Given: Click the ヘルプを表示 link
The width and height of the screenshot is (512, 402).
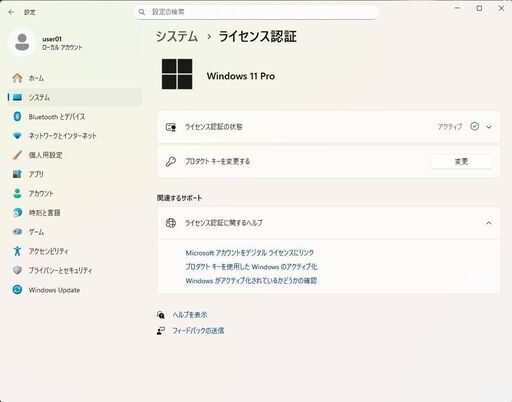Looking at the screenshot, I should coord(190,315).
